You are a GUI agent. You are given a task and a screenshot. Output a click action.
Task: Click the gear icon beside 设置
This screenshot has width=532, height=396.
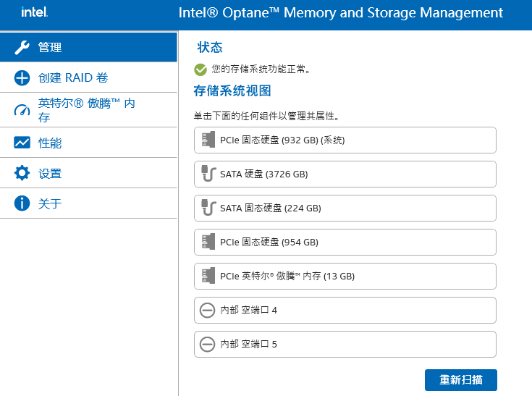22,174
